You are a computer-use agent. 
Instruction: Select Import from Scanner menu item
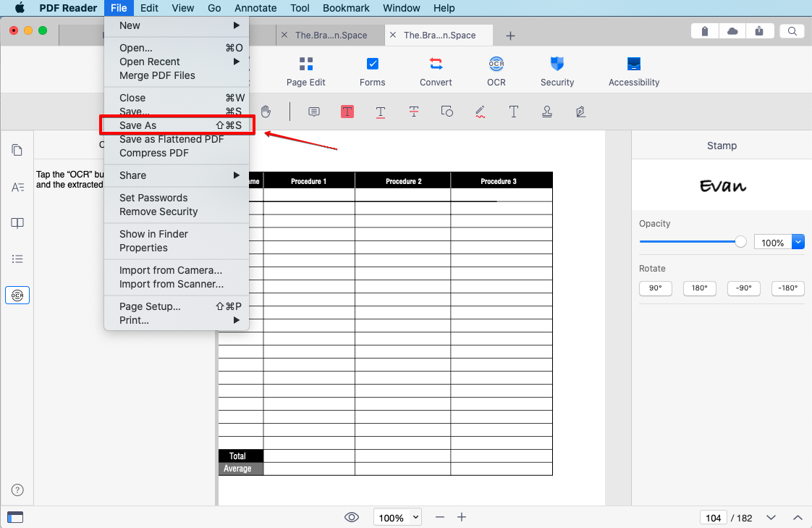coord(176,284)
